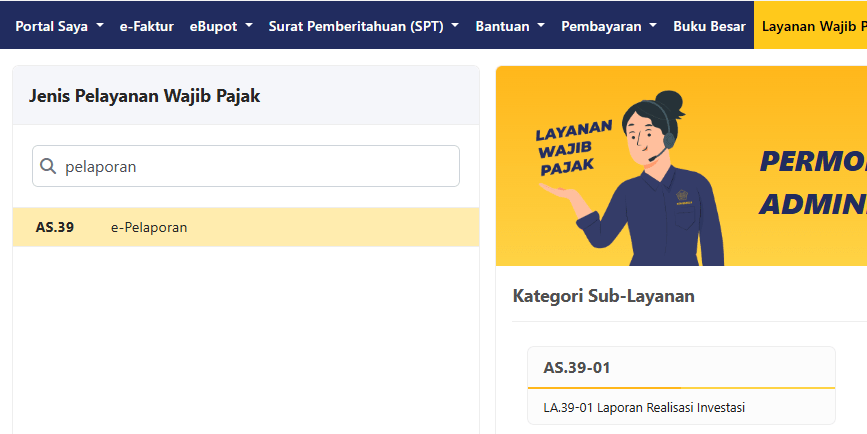Click the slanted 'Layanan Wajib Pajak' banner text

(573, 150)
